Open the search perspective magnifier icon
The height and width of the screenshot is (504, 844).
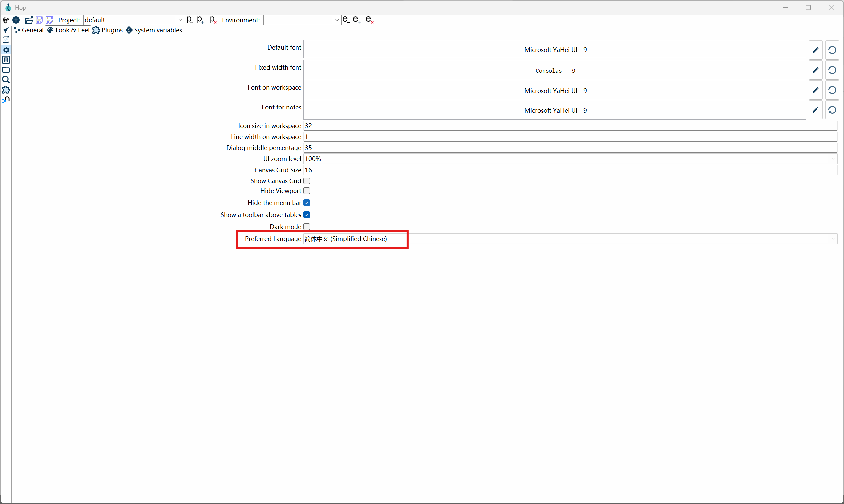pyautogui.click(x=6, y=80)
